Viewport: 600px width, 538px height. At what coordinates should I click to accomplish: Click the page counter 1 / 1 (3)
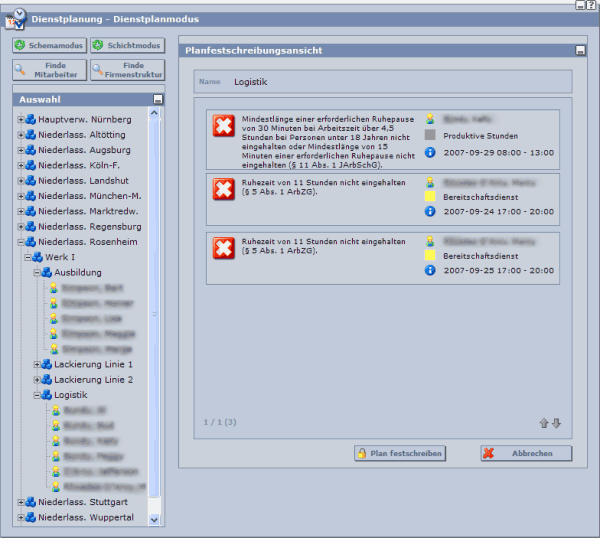pyautogui.click(x=220, y=422)
